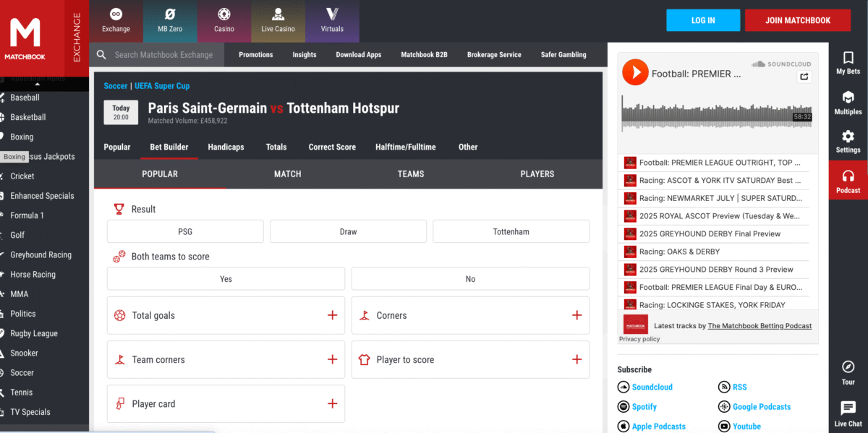Click the Google Podcasts subscribe icon

point(724,407)
